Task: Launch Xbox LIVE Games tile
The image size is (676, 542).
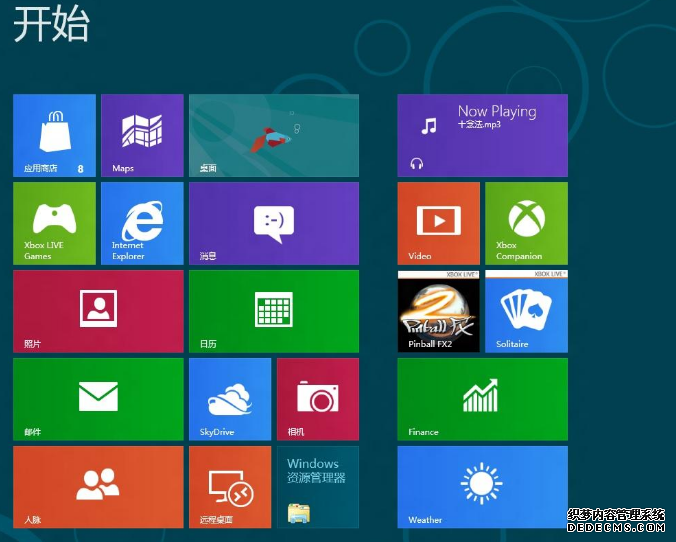Action: (x=54, y=223)
